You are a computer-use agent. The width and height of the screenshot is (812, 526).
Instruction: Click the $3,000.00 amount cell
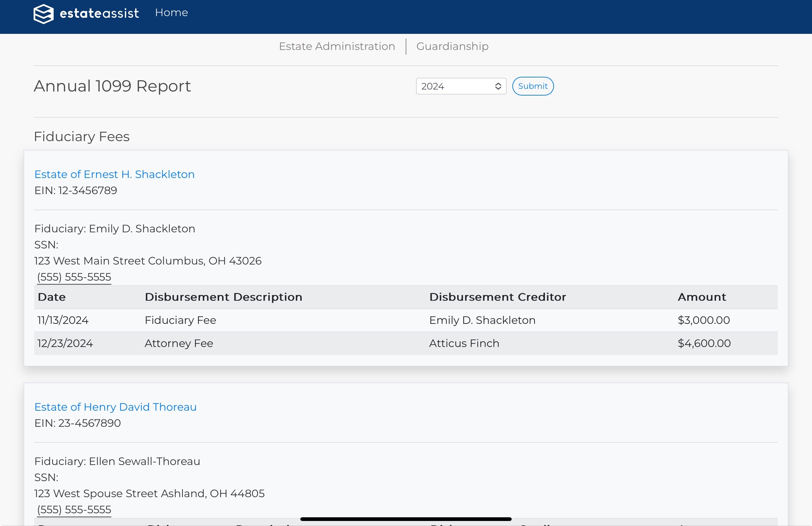click(704, 320)
